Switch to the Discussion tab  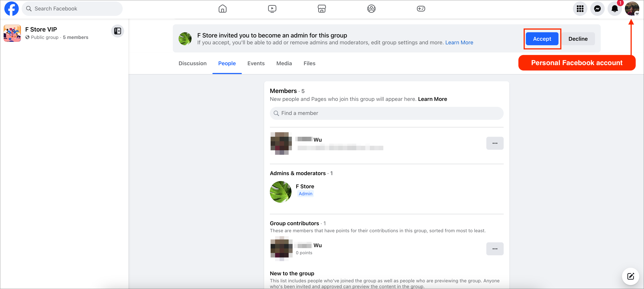point(192,63)
